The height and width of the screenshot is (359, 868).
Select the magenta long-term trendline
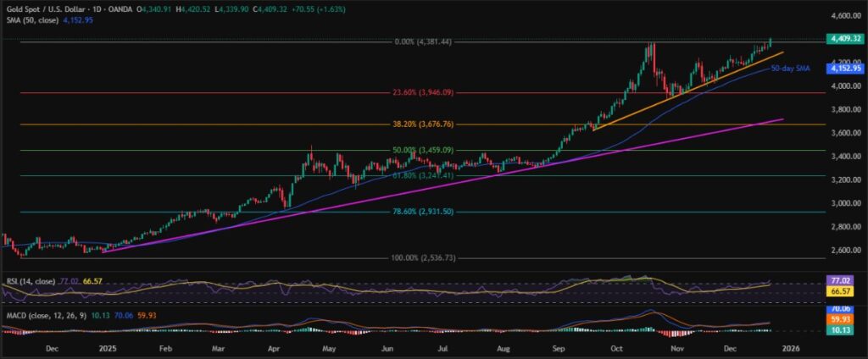click(x=442, y=185)
